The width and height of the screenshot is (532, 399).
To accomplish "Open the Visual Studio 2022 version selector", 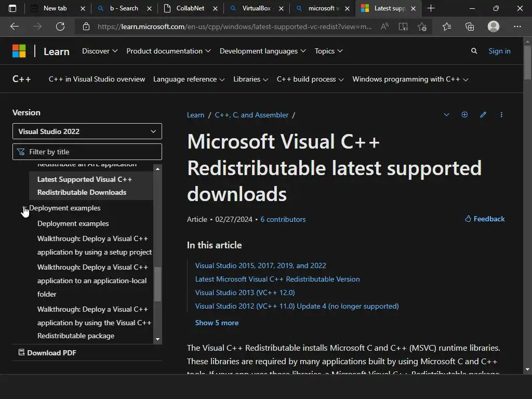I will pyautogui.click(x=87, y=131).
